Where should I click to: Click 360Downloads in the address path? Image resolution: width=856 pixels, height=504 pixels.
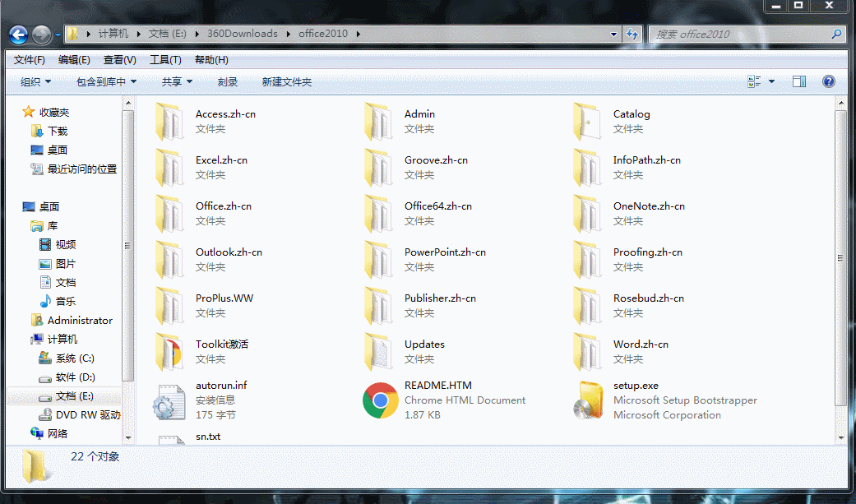243,34
